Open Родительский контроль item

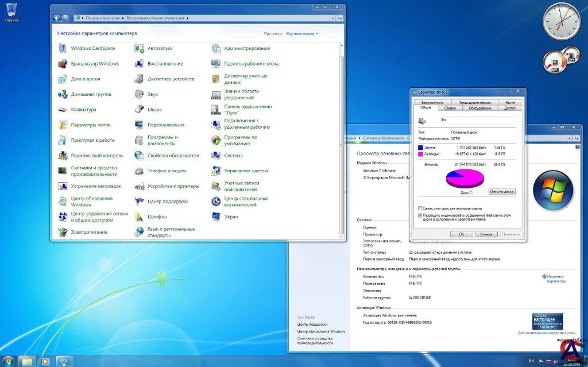(x=91, y=155)
